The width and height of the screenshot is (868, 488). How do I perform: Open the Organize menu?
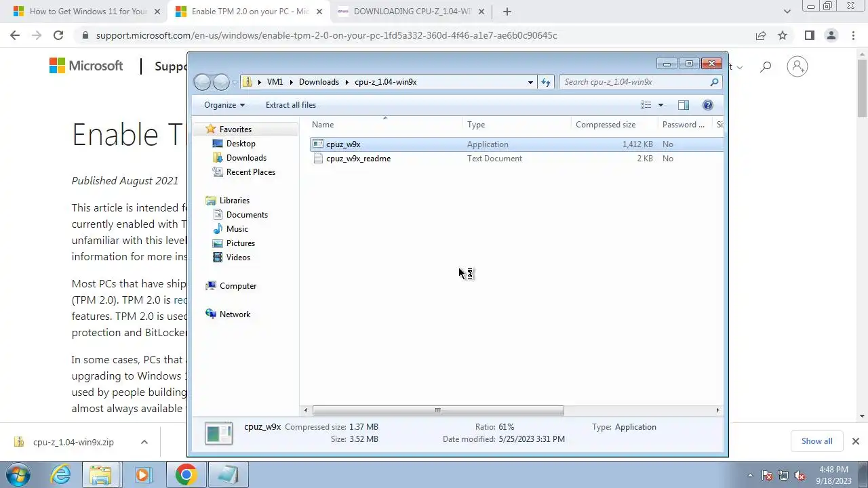[224, 105]
